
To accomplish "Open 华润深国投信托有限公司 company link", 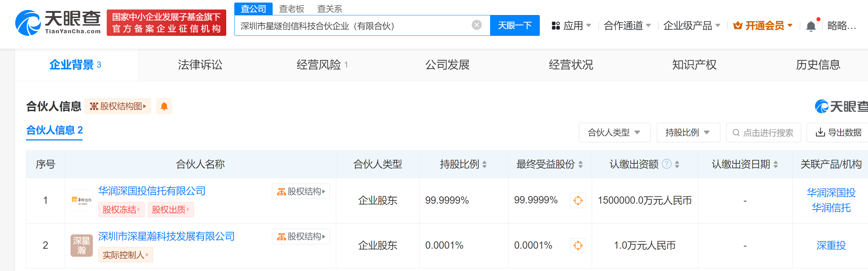I will click(152, 191).
